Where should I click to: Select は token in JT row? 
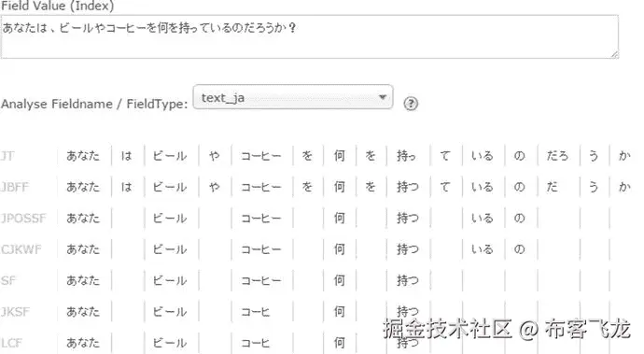(x=127, y=156)
